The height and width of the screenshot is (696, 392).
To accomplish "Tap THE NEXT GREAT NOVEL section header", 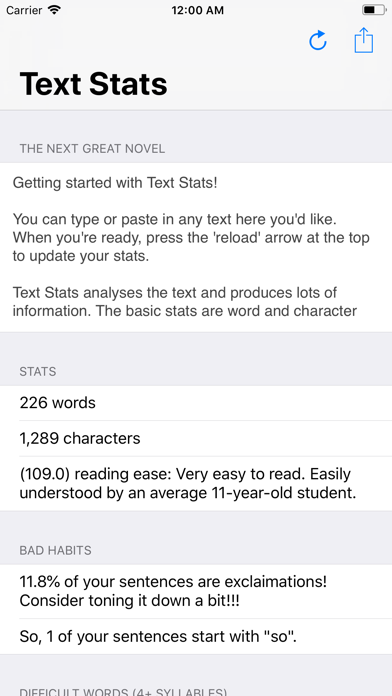I will tap(92, 149).
